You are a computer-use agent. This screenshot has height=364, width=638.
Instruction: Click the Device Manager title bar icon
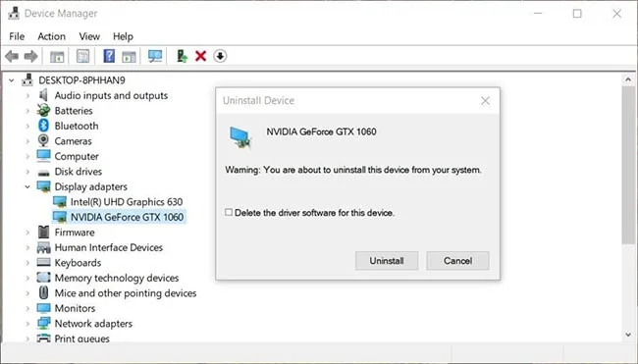[14, 14]
